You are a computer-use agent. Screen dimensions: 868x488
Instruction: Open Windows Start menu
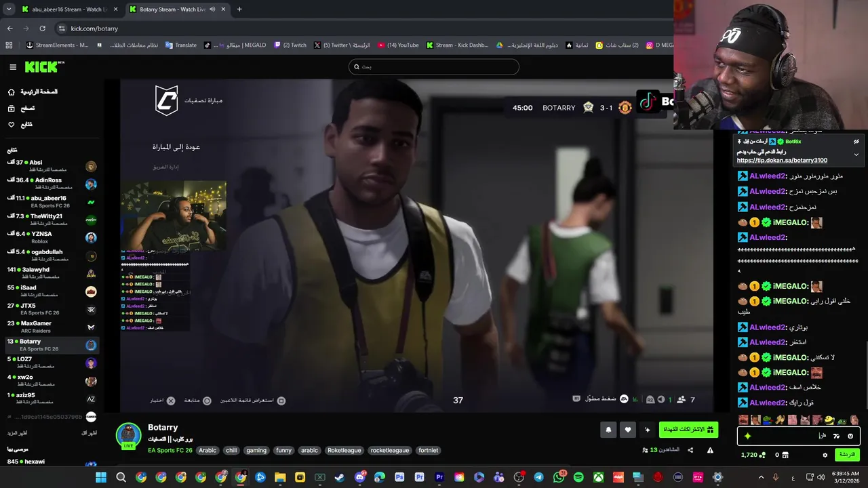[x=101, y=477]
